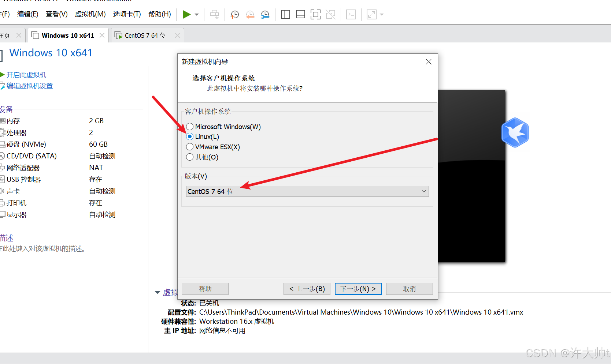Open the power options dropdown arrow
The width and height of the screenshot is (611, 364).
(x=197, y=15)
